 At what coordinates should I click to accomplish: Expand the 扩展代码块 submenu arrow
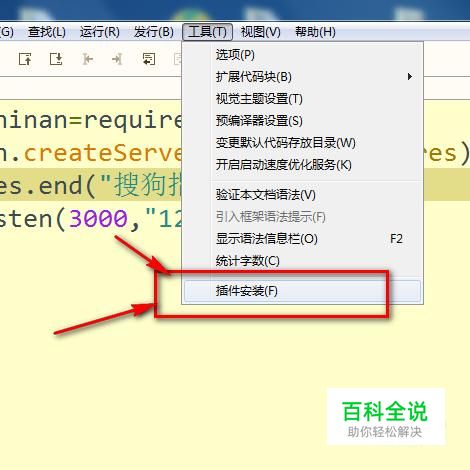(x=410, y=77)
